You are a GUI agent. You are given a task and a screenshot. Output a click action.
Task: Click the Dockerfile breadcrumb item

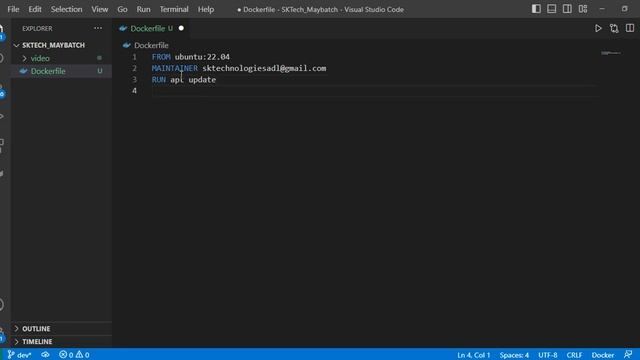tap(151, 45)
